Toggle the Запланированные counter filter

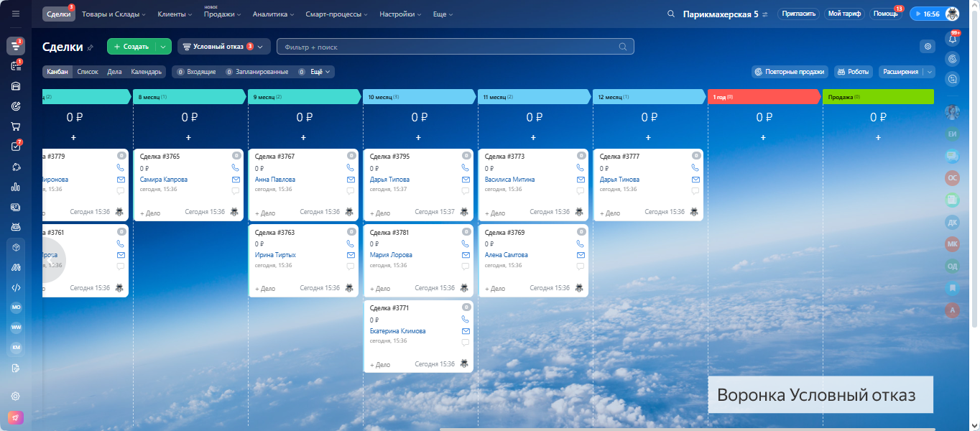tap(256, 72)
